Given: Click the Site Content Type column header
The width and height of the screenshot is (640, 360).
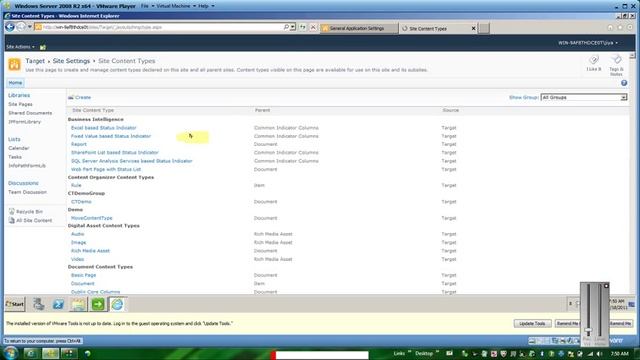Looking at the screenshot, I should 93,110.
